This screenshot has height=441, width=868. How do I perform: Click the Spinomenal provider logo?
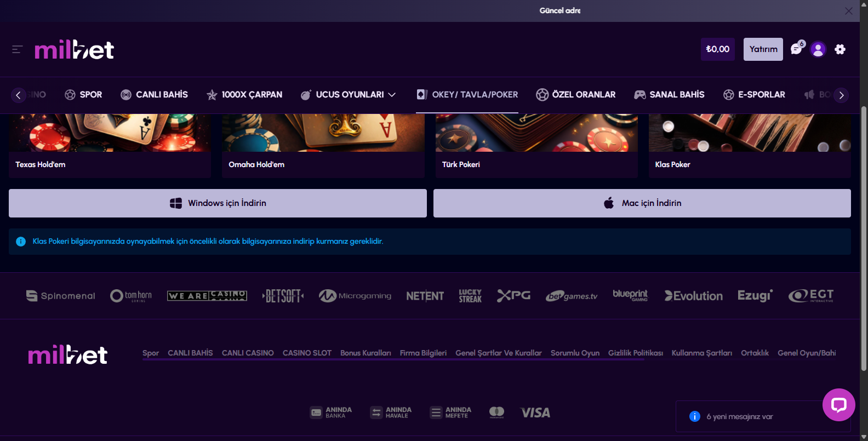click(61, 296)
